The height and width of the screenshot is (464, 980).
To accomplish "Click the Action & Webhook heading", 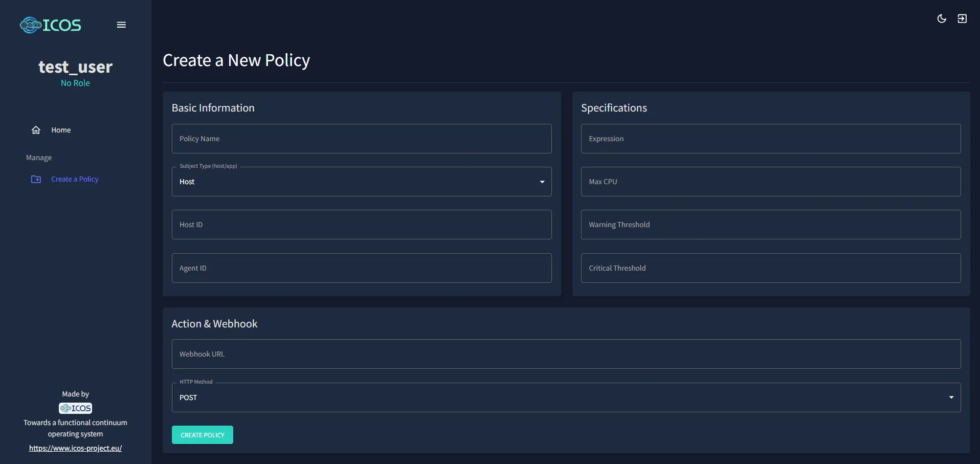I will pyautogui.click(x=214, y=324).
